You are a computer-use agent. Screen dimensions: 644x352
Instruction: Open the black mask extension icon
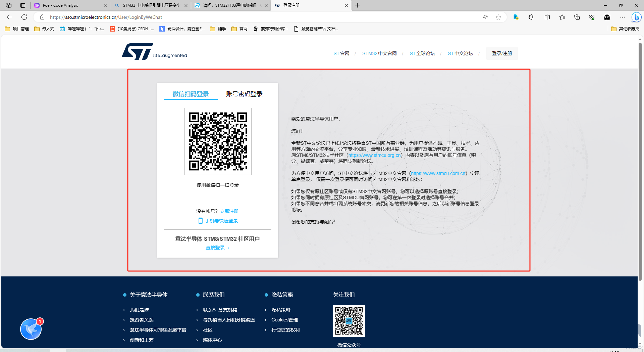(607, 17)
